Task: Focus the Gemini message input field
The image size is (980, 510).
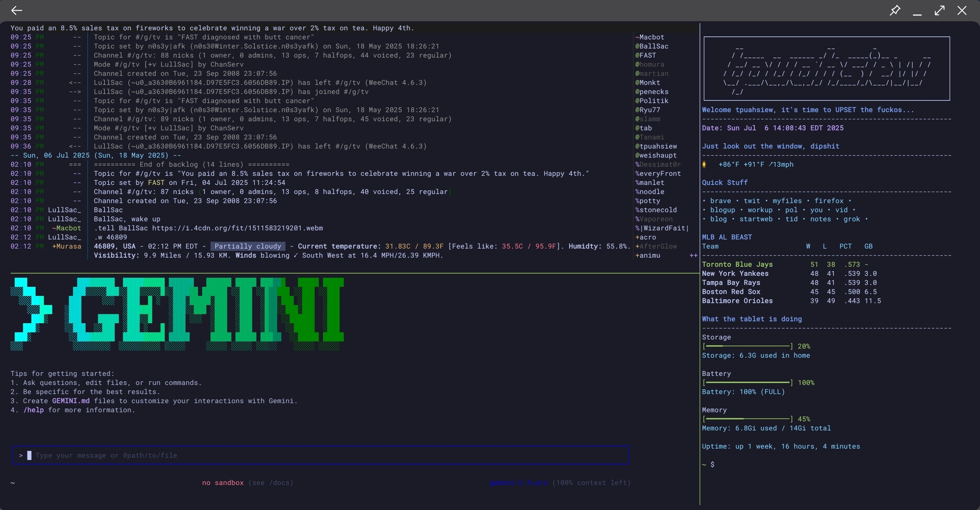Action: [x=321, y=455]
